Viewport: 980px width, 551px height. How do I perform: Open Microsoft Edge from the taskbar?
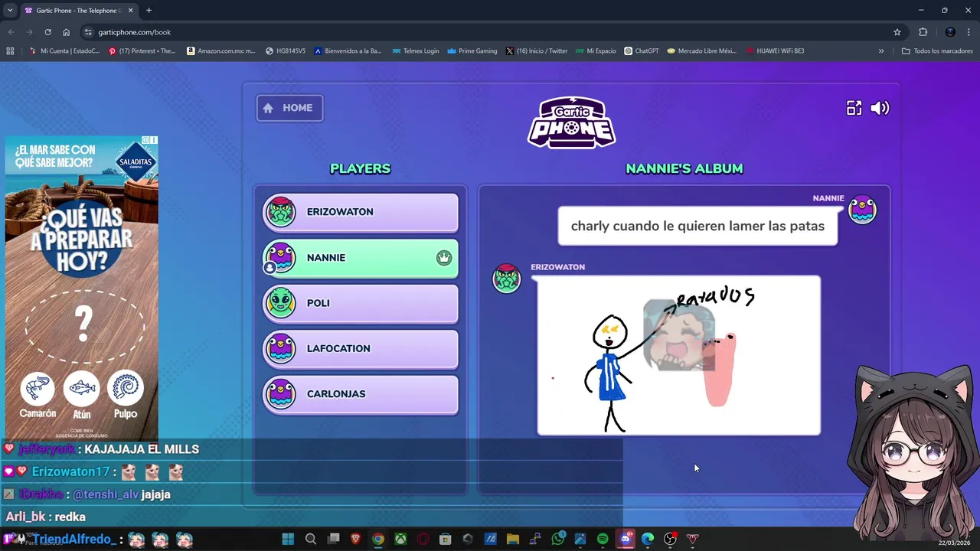pyautogui.click(x=648, y=539)
